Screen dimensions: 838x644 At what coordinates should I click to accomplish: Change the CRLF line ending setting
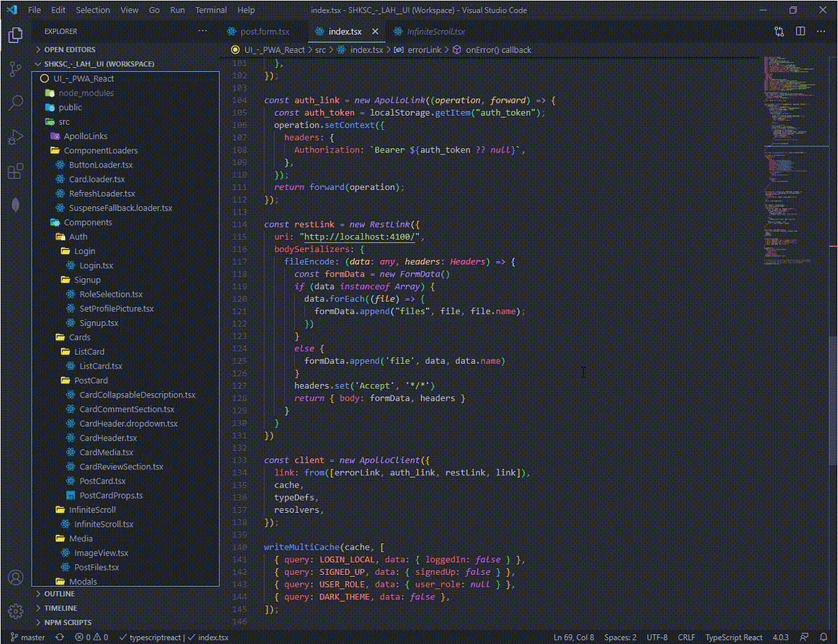tap(686, 637)
